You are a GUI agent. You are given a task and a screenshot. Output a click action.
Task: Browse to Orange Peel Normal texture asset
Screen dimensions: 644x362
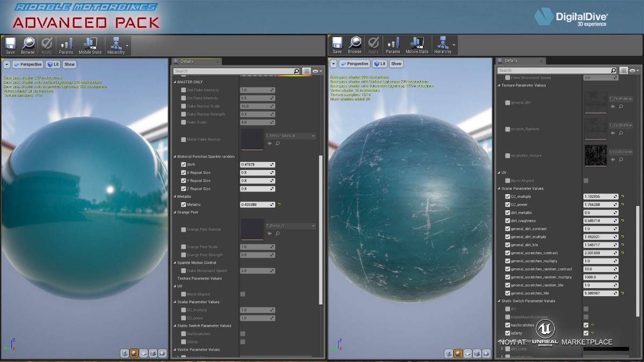point(277,233)
